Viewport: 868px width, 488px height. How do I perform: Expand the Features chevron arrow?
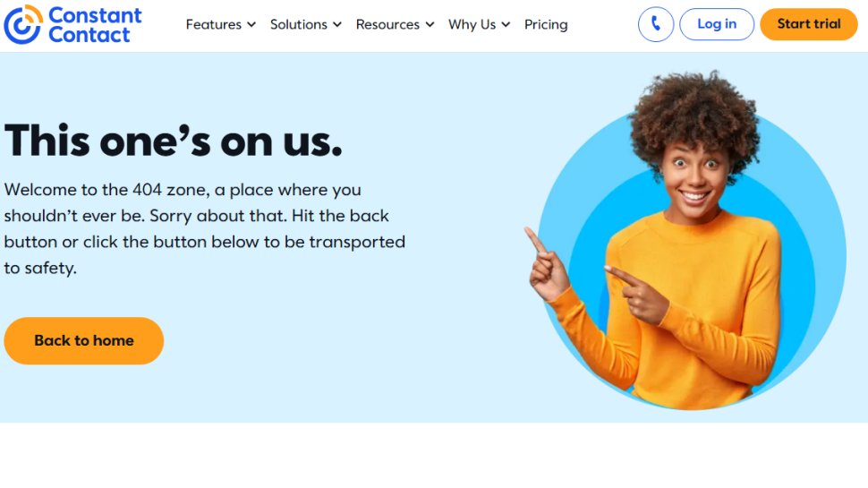point(251,24)
